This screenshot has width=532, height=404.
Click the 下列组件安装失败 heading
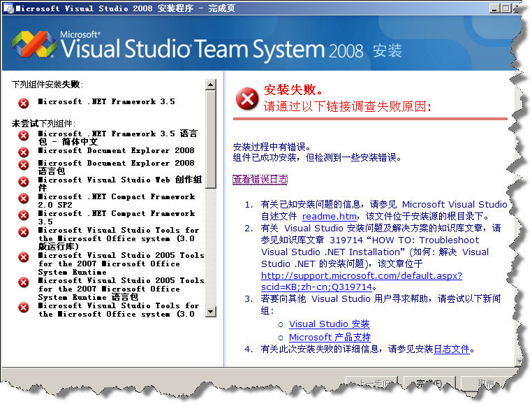click(47, 85)
